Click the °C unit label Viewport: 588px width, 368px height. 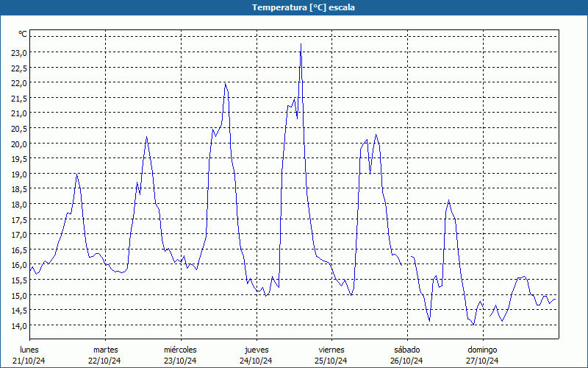pyautogui.click(x=23, y=34)
